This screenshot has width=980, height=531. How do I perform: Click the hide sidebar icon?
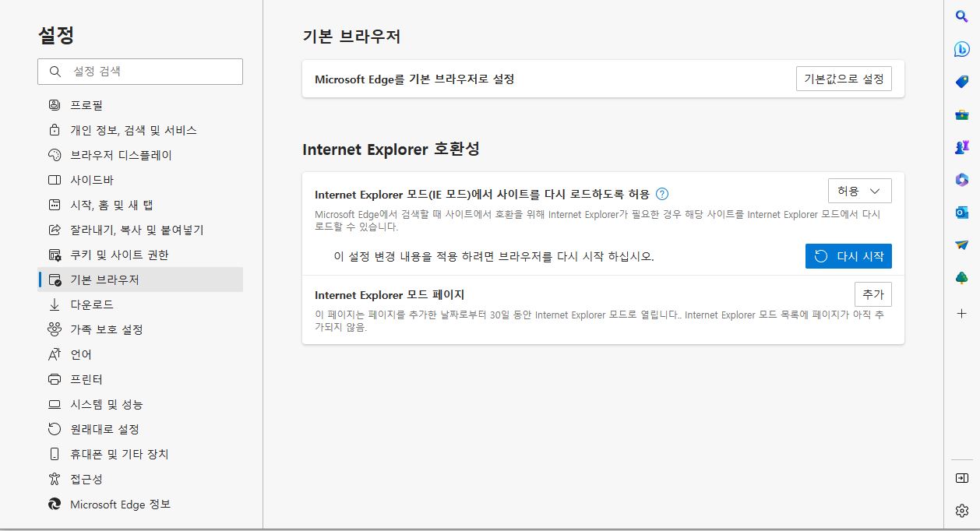(961, 478)
